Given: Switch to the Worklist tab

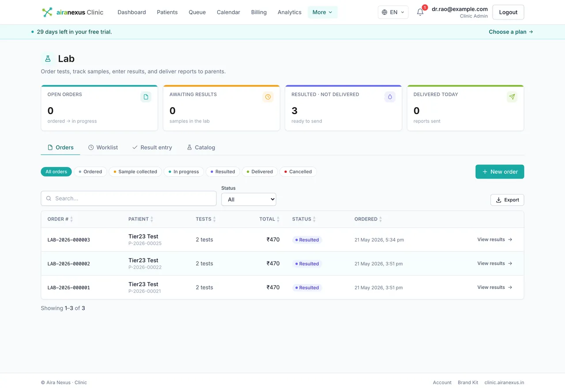Looking at the screenshot, I should pyautogui.click(x=103, y=147).
